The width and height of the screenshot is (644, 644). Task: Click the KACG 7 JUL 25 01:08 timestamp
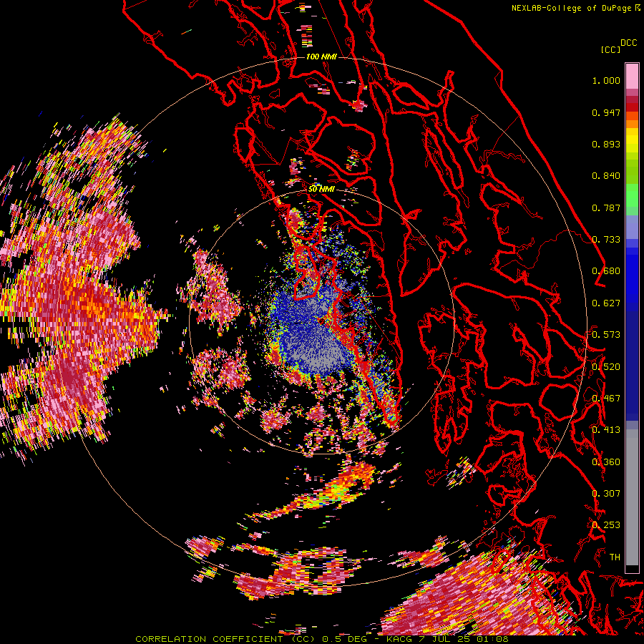coord(447,639)
